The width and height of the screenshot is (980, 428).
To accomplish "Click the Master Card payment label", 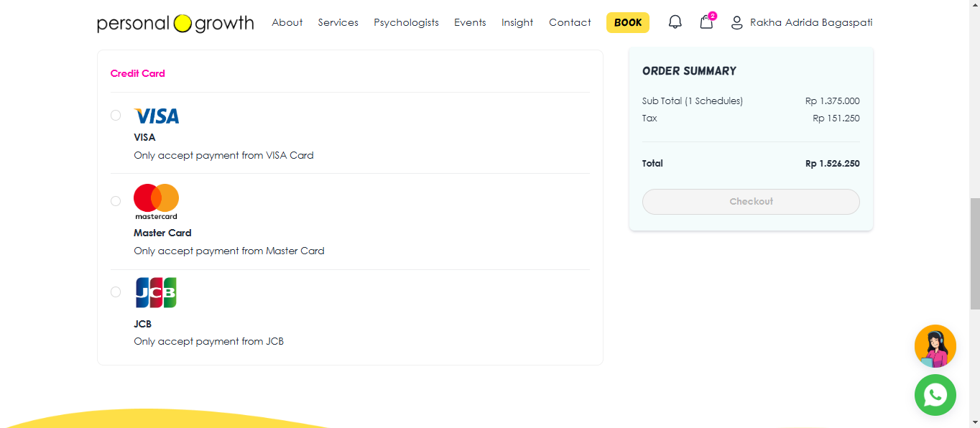I will coord(162,233).
